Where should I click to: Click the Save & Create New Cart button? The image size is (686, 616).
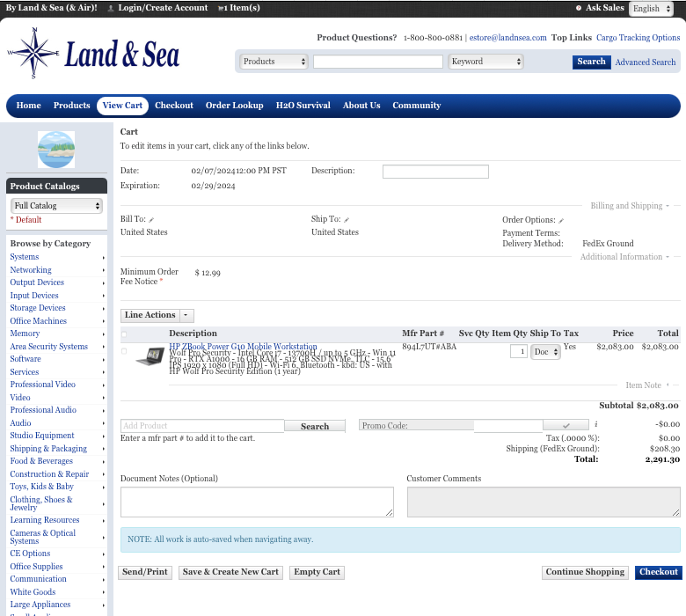coord(230,572)
